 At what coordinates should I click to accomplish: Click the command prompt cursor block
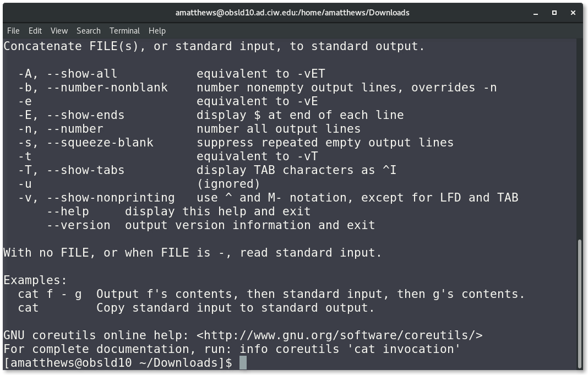tap(243, 363)
